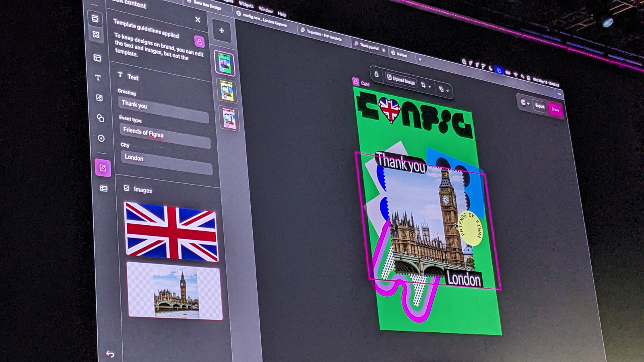
Task: Select the Union Jack flag image thumbnail
Action: [171, 232]
